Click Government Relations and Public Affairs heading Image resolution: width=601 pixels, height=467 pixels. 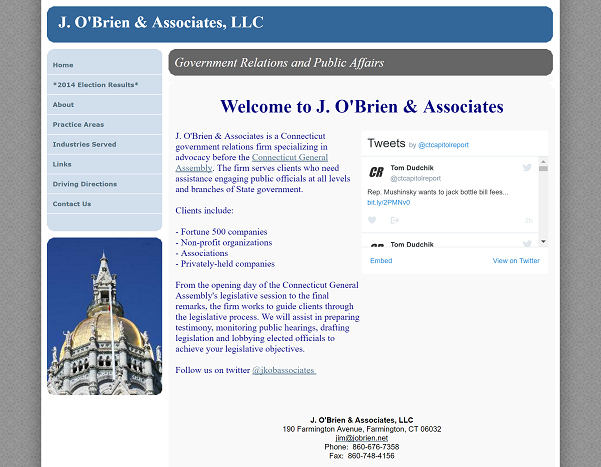pyautogui.click(x=279, y=62)
